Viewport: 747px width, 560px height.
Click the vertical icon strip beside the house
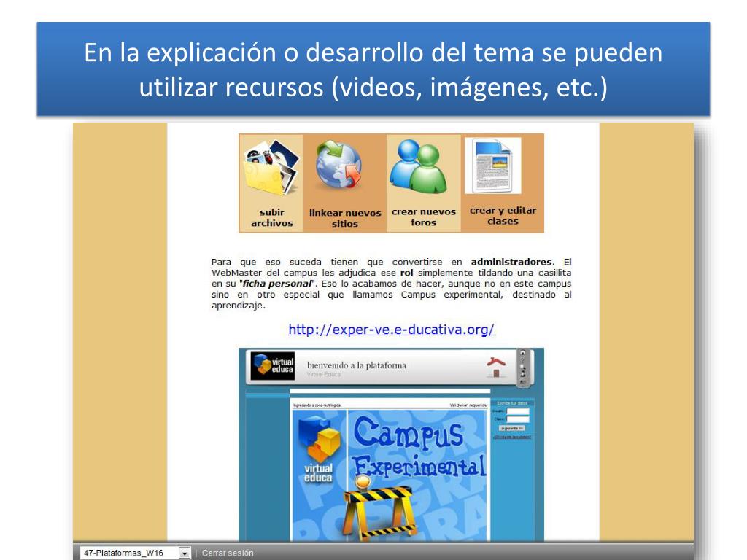[x=522, y=367]
